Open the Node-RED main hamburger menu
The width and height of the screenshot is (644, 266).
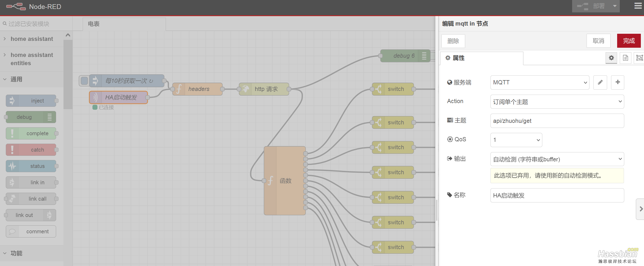point(638,6)
